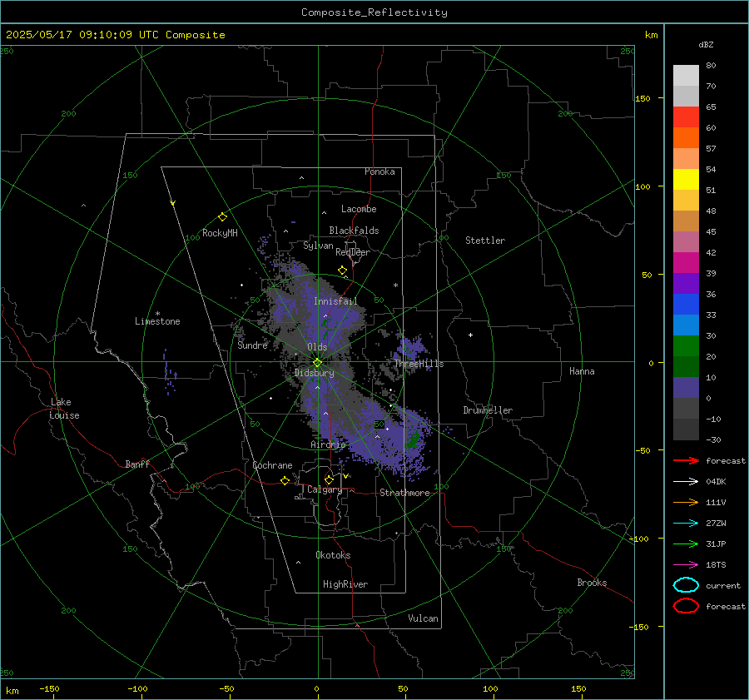Click the Composite_Reflectivity title text
The image size is (749, 700).
[374, 12]
